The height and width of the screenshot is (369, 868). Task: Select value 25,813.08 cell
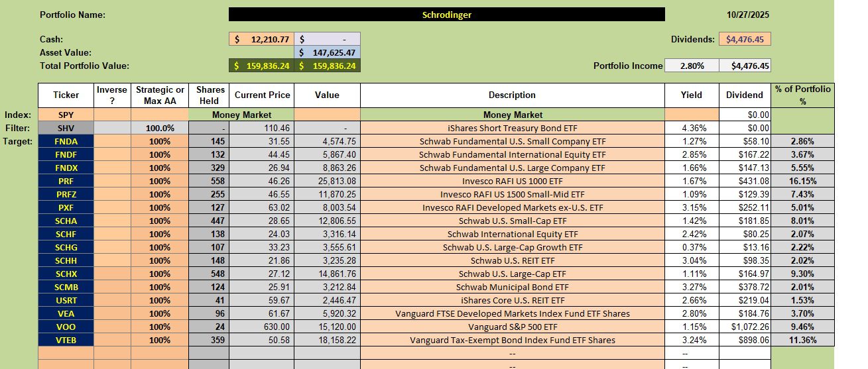327,181
